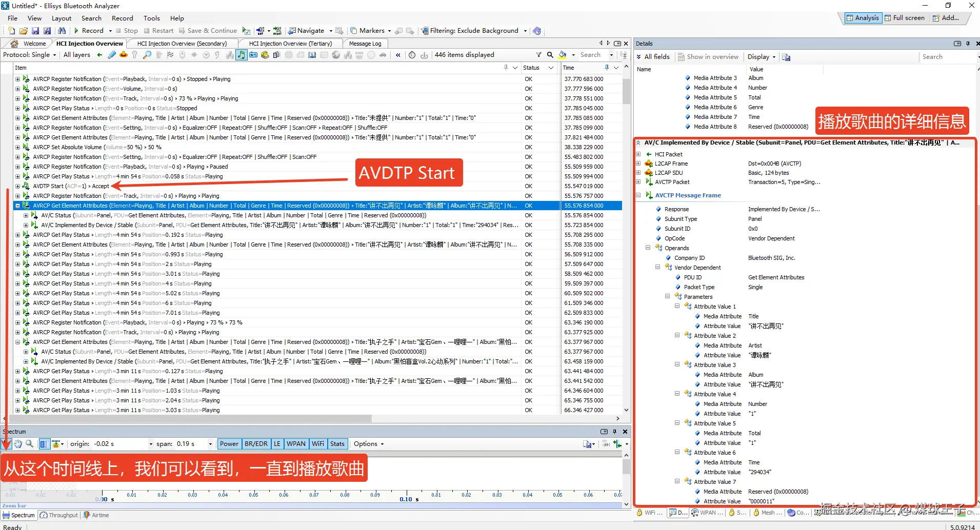Click the Full screen button
The height and width of the screenshot is (530, 980).
click(904, 18)
